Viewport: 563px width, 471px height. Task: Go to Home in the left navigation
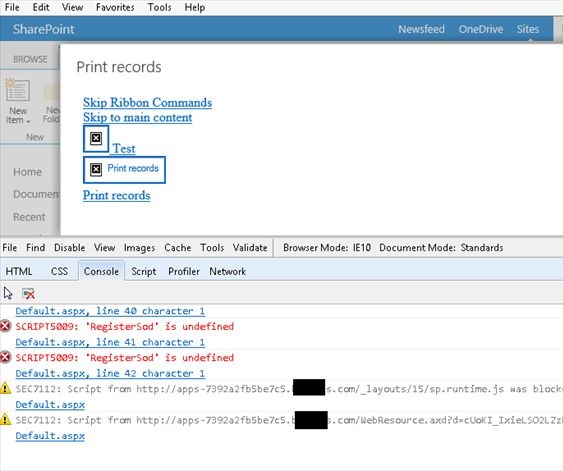coord(27,172)
